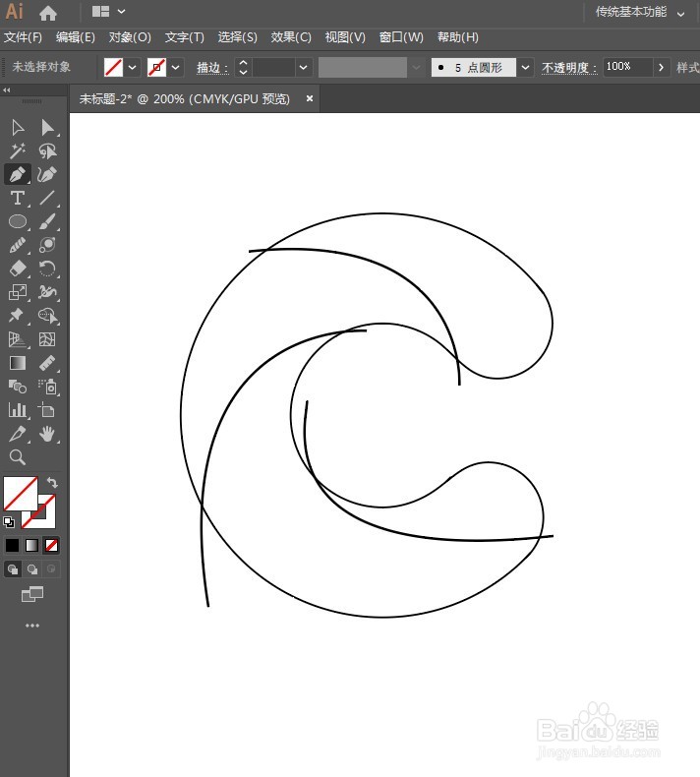Adjust stroke weight stepper arrows
The height and width of the screenshot is (777, 700).
pyautogui.click(x=243, y=68)
